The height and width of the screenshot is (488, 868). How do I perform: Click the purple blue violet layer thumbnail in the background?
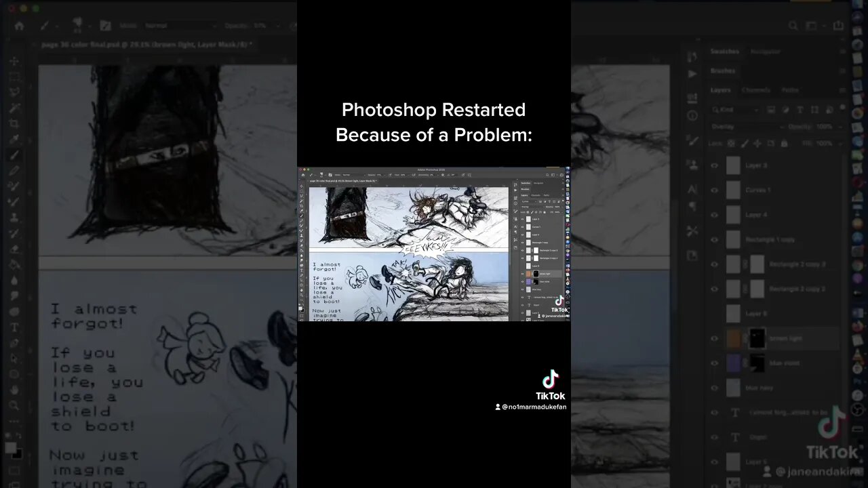click(733, 363)
